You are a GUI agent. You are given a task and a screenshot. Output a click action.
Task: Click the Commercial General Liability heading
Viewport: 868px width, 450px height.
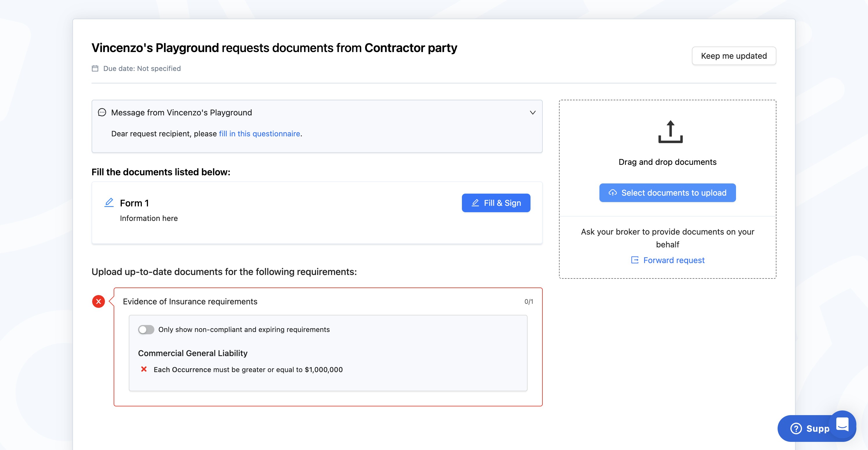[x=192, y=353]
